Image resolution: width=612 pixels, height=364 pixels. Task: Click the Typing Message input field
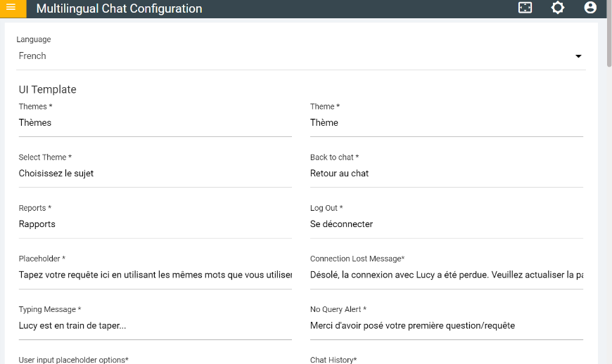click(x=155, y=325)
